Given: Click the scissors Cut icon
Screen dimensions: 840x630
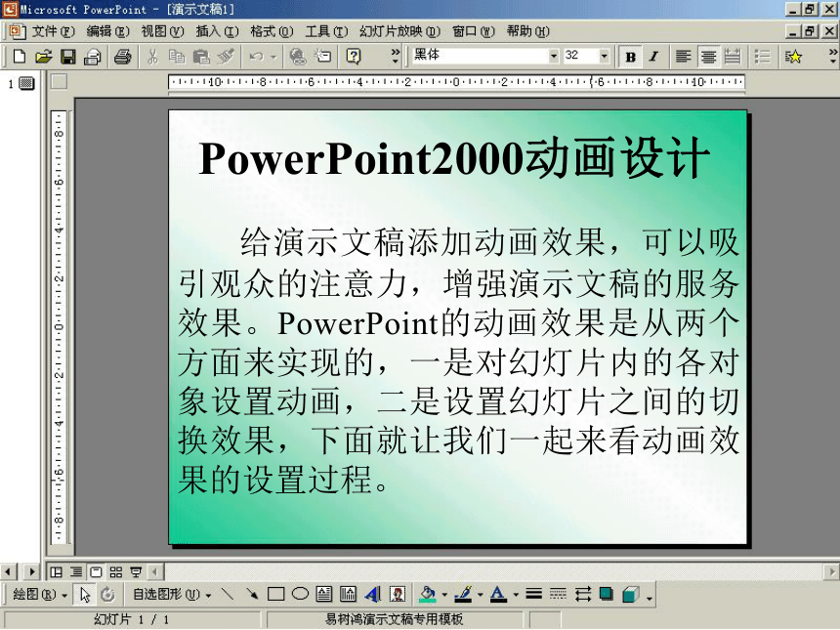Looking at the screenshot, I should 152,57.
